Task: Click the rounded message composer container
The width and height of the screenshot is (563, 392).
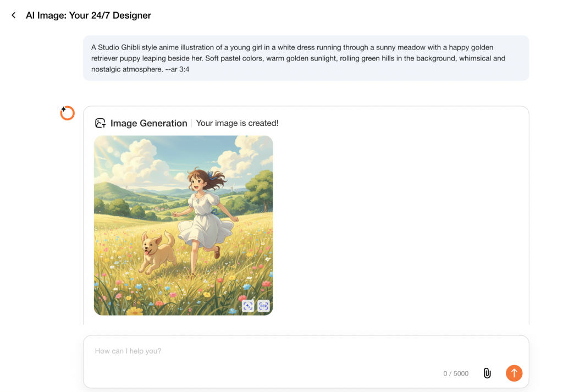Action: click(x=306, y=361)
